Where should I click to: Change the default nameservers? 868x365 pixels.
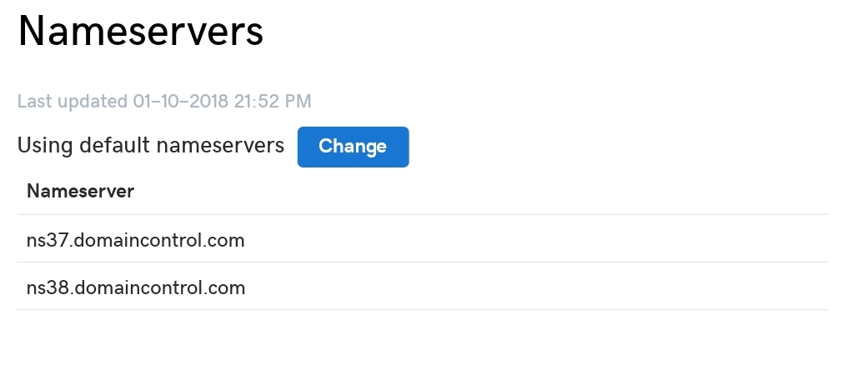point(353,147)
